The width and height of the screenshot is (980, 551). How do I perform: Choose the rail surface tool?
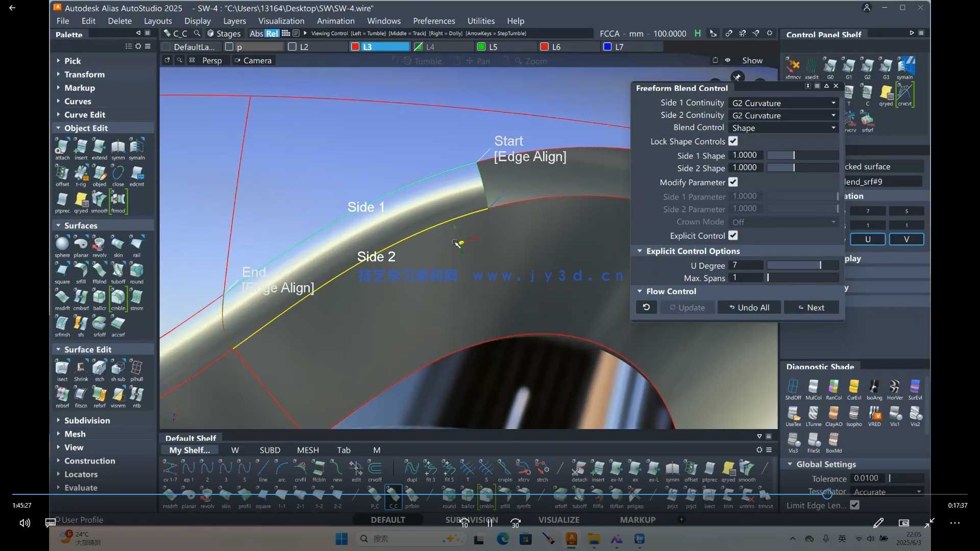tap(137, 244)
